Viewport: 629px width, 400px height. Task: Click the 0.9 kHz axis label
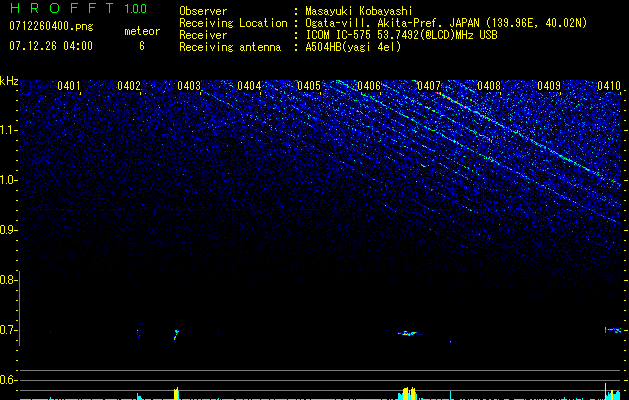click(8, 230)
